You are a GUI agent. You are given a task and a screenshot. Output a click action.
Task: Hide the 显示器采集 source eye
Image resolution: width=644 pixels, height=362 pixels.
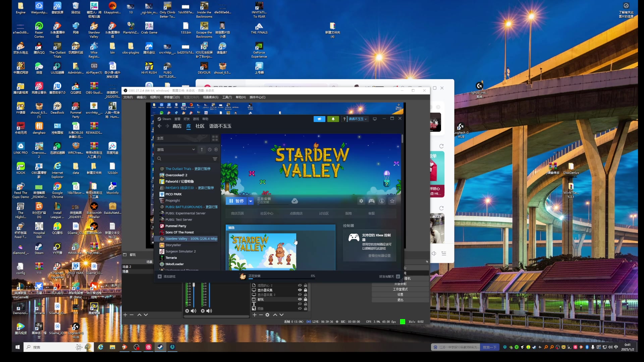[300, 290]
